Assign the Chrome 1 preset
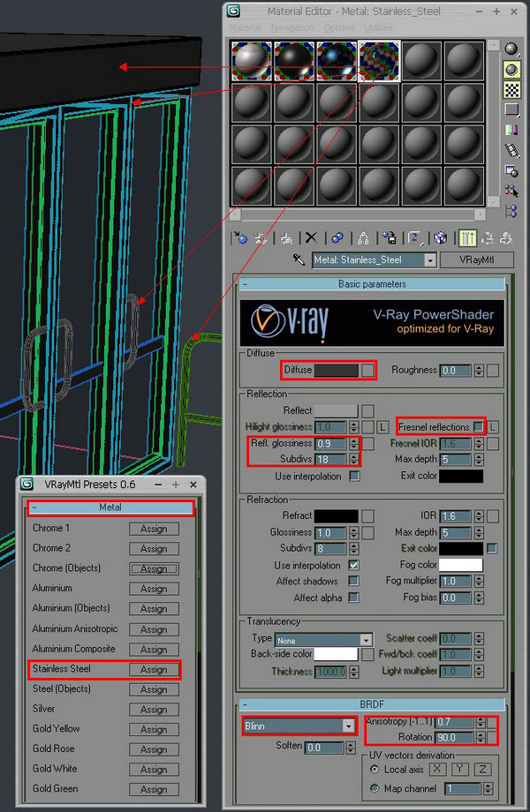Image resolution: width=530 pixels, height=812 pixels. 154,529
